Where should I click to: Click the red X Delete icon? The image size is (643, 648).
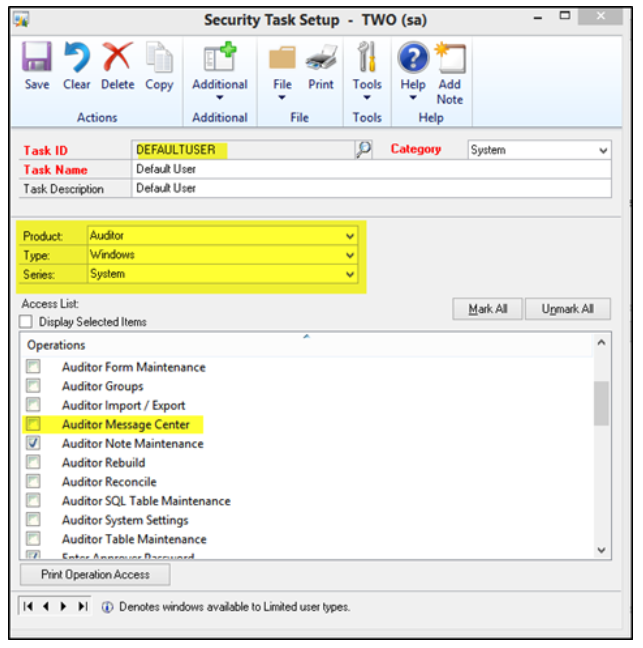[x=117, y=56]
